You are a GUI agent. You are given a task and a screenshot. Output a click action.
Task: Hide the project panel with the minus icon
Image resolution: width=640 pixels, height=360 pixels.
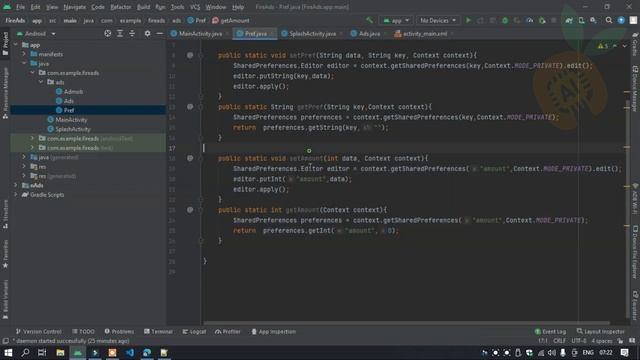coord(160,33)
